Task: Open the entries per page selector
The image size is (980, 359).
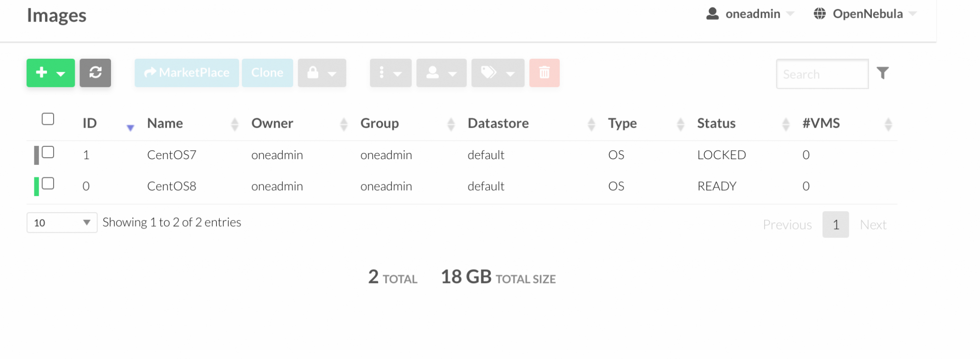Action: click(x=61, y=222)
